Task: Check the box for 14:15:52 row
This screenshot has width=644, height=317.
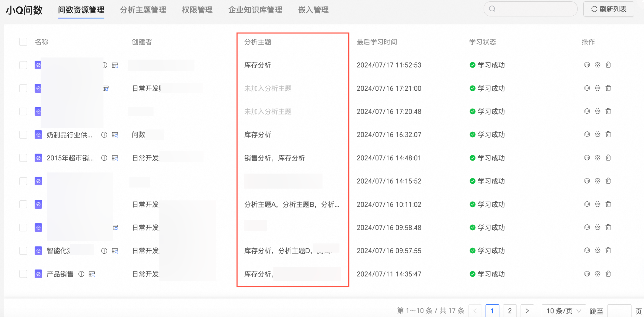Action: click(23, 181)
